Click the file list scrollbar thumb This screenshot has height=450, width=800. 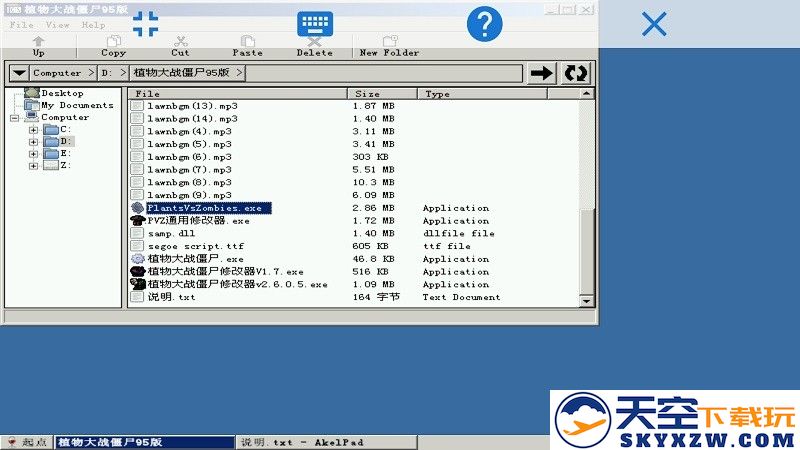click(x=587, y=252)
